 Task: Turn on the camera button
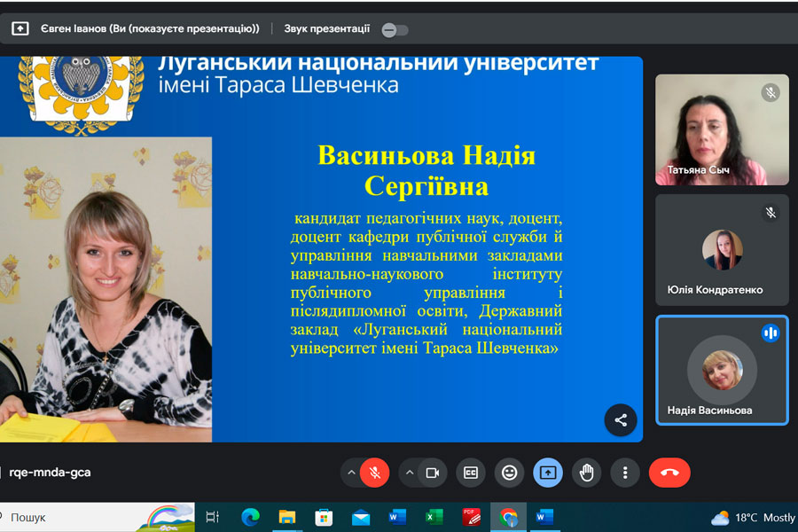[x=433, y=473]
